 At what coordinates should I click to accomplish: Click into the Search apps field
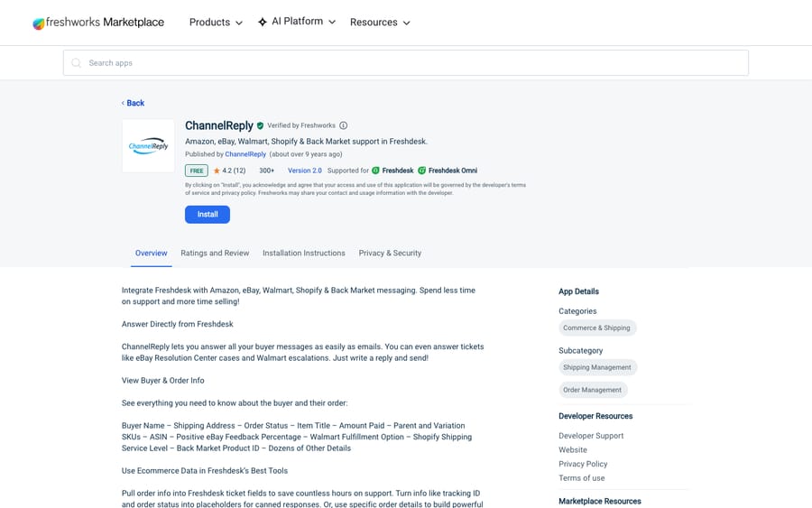[x=405, y=62]
